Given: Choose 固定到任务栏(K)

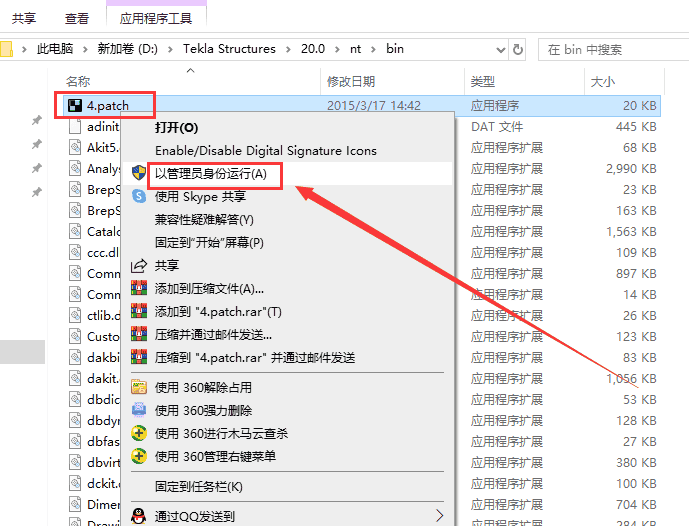Looking at the screenshot, I should pyautogui.click(x=199, y=486).
